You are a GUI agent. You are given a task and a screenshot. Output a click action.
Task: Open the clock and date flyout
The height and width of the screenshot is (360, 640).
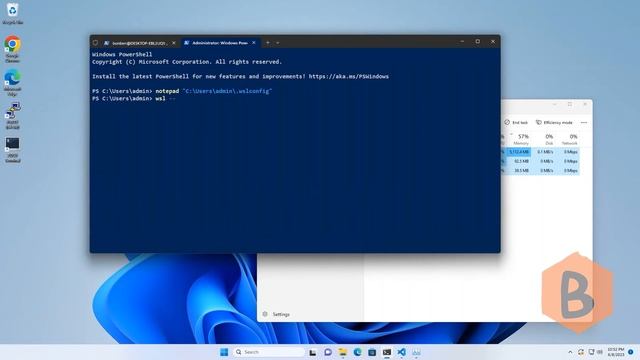616,352
